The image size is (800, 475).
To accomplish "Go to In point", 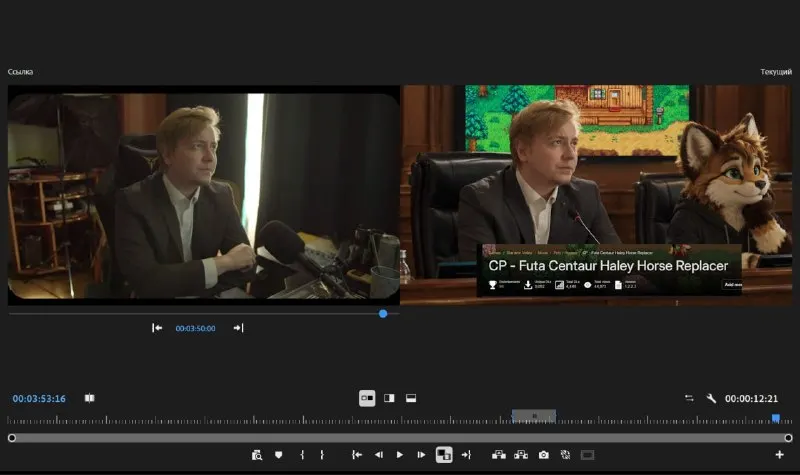I will tap(357, 455).
